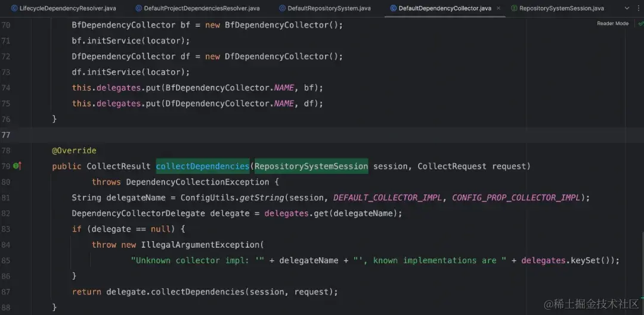
Task: Click DEFAULT_COLLECTOR_IMPL constant
Action: [388, 198]
